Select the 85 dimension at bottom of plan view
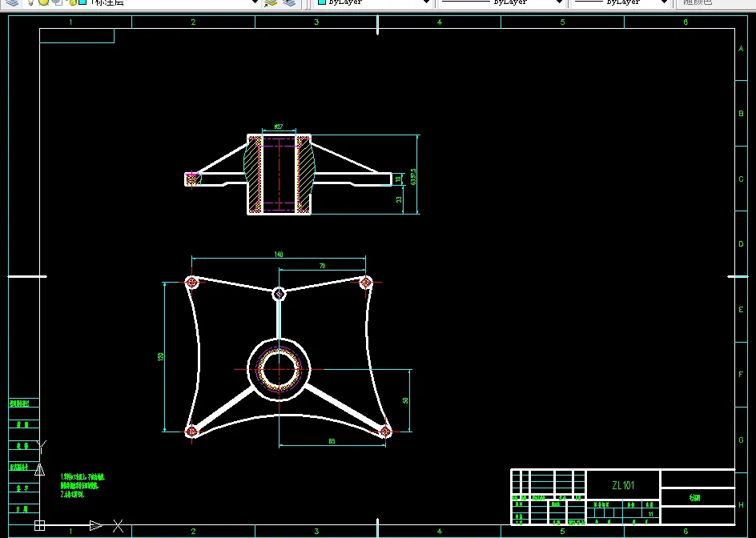 tap(332, 441)
